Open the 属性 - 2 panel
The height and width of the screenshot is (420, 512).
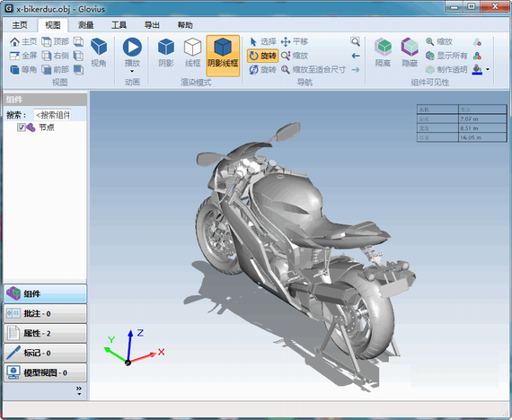(x=45, y=333)
